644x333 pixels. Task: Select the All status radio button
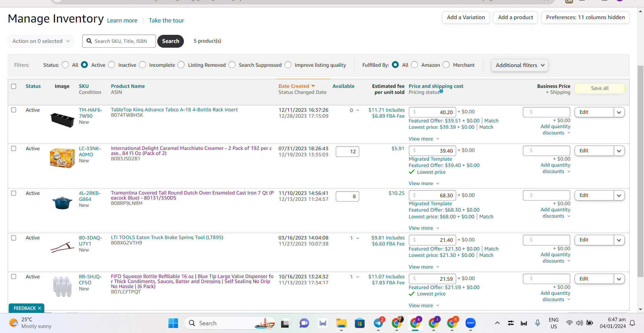(x=65, y=65)
